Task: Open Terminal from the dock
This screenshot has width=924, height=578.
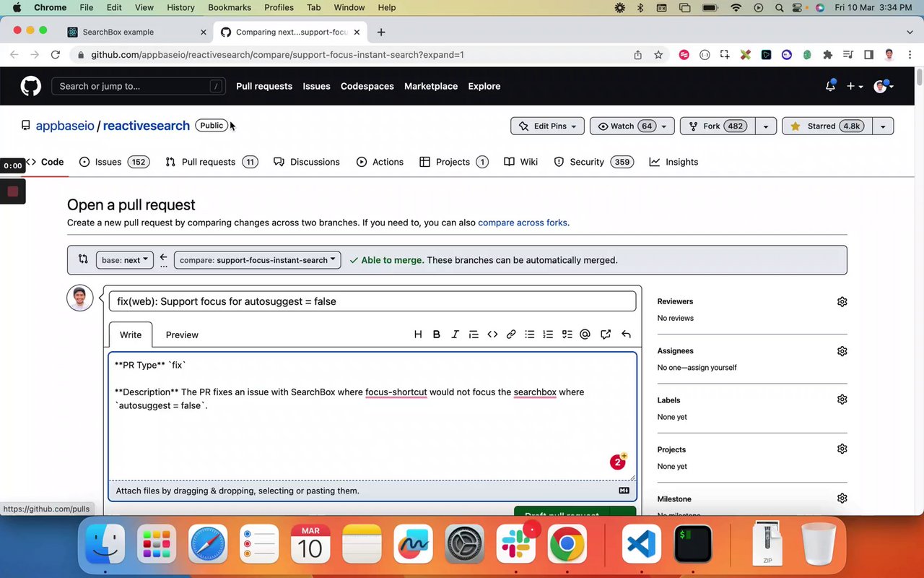Action: tap(693, 544)
